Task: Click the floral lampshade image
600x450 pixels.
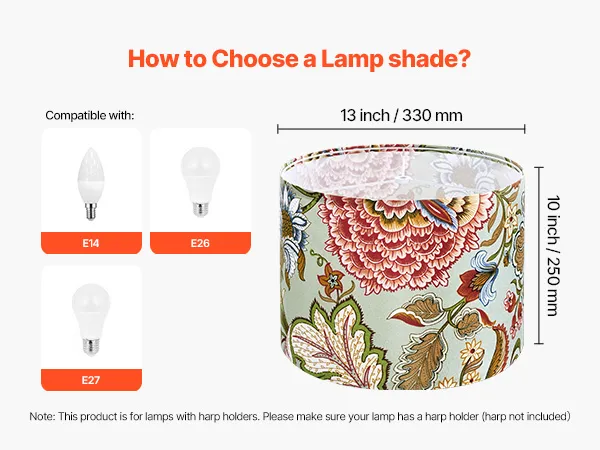Action: [402, 267]
